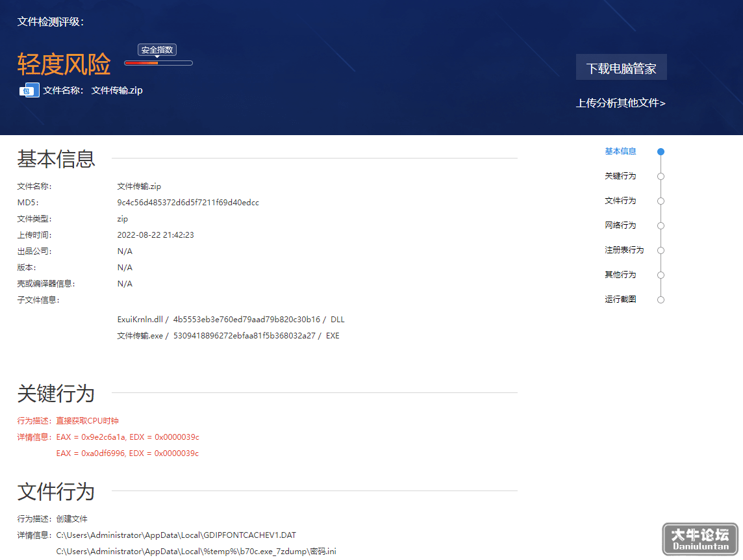
Task: Click the 其他行为 navigation circle
Action: pyautogui.click(x=661, y=275)
